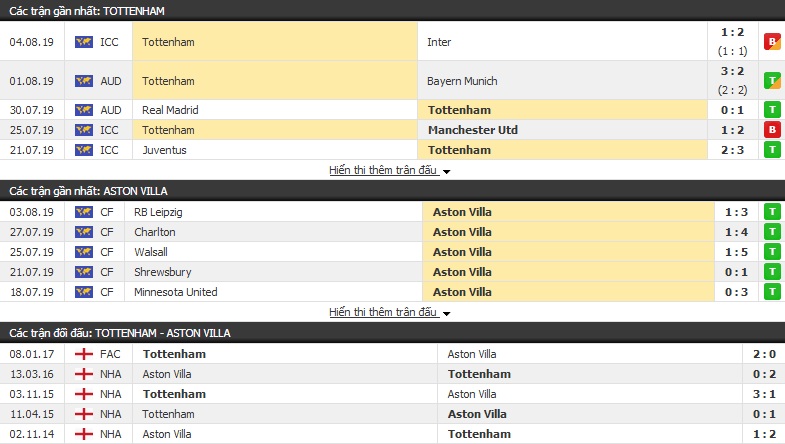Screen dimensions: 785x444
Task: Select the 1:3 score of RB Leipzig match
Action: click(736, 212)
